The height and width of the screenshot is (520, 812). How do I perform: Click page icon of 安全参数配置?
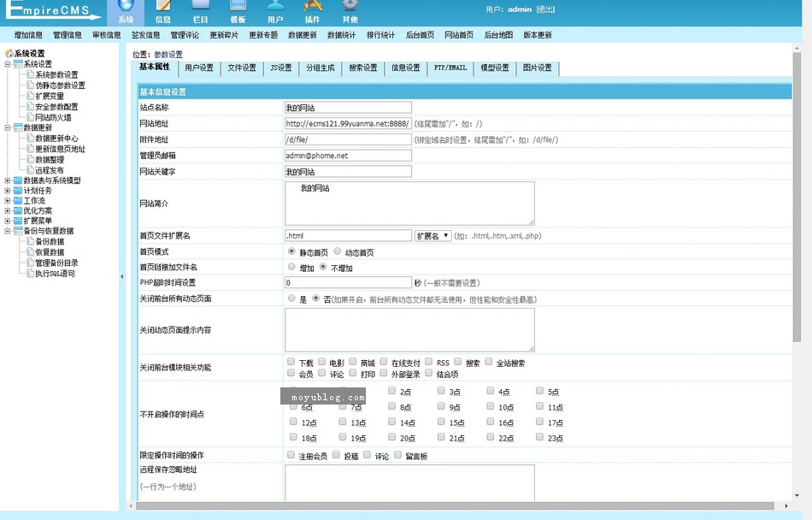click(30, 106)
